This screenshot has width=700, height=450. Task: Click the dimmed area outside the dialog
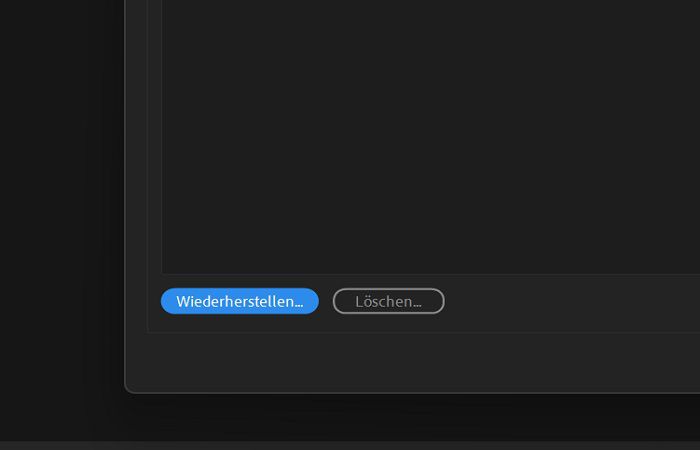coord(60,201)
